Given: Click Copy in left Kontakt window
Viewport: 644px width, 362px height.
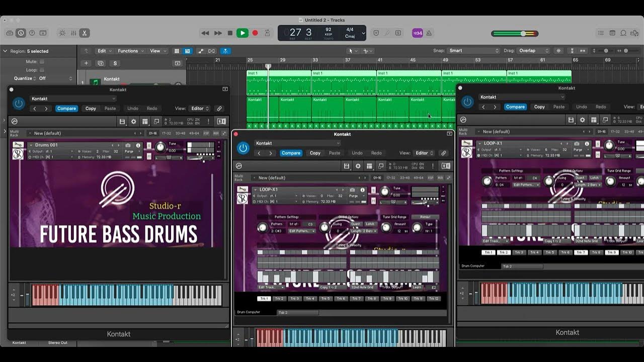Looking at the screenshot, I should [91, 109].
